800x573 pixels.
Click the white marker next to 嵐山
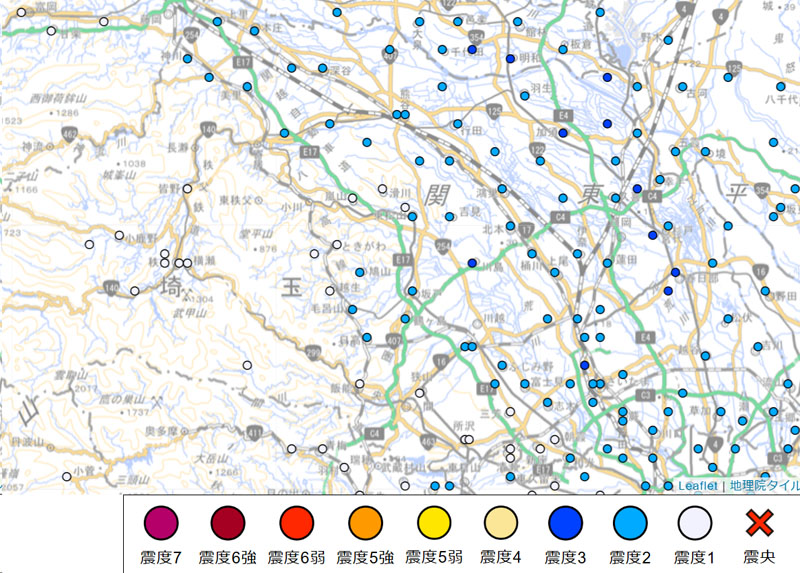pyautogui.click(x=353, y=198)
